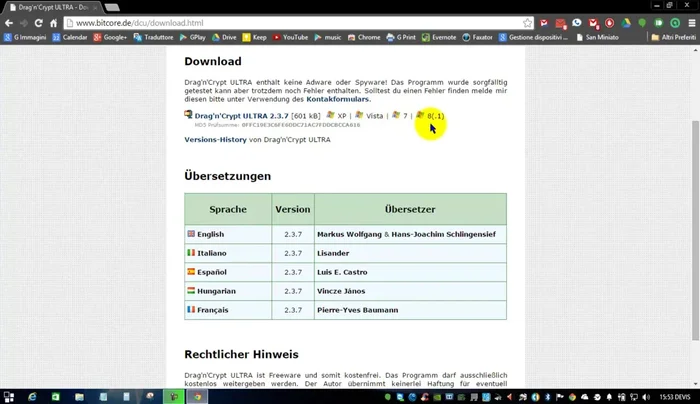Click translator name Lisander
Viewport: 700px width, 404px height.
pos(333,253)
